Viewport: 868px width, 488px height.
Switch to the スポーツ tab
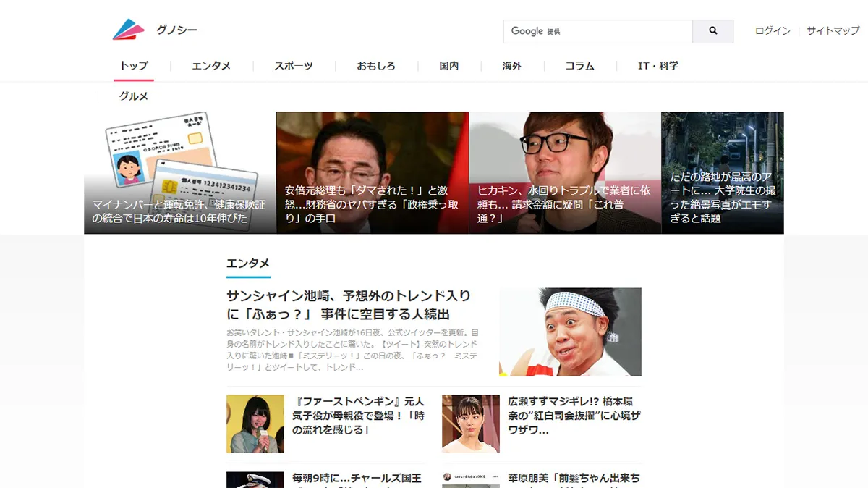pyautogui.click(x=293, y=66)
